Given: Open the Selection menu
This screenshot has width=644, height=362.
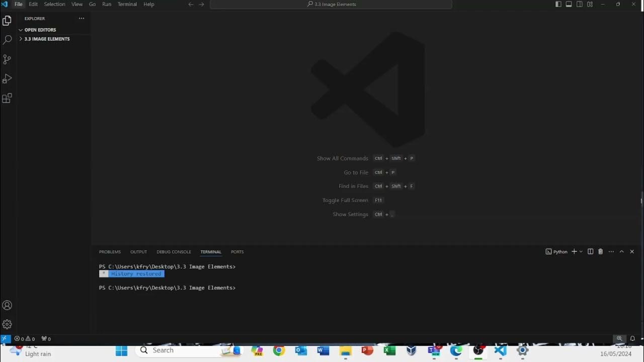Looking at the screenshot, I should click(54, 4).
